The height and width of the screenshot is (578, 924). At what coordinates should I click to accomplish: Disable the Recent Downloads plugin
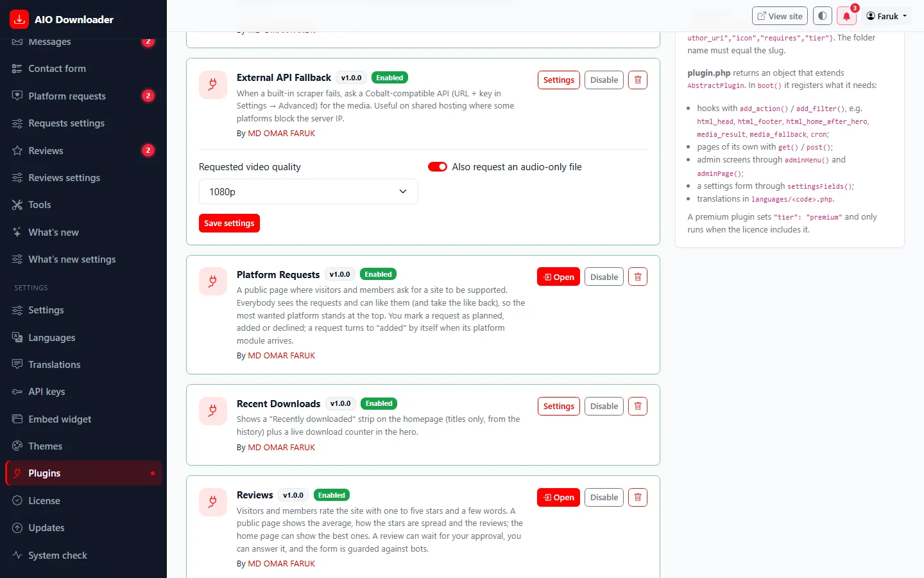(x=604, y=406)
